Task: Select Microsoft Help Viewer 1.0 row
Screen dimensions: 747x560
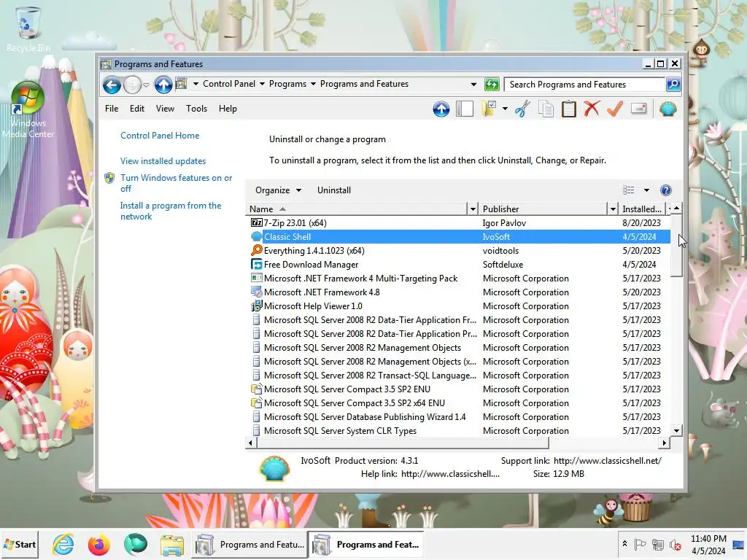Action: (x=460, y=306)
